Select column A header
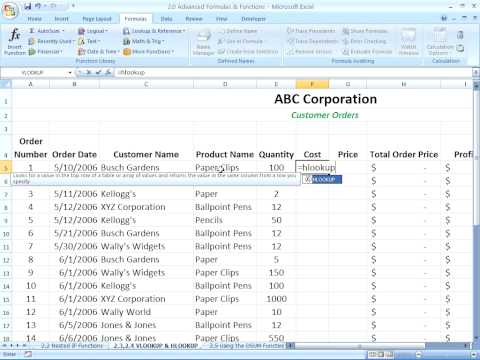The image size is (480, 360). pos(31,84)
